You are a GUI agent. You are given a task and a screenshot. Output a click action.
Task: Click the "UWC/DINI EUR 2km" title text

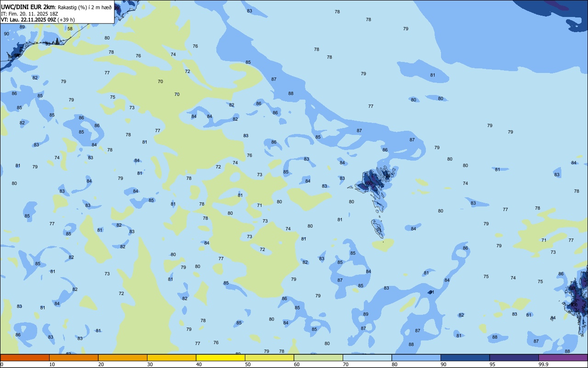tap(28, 7)
